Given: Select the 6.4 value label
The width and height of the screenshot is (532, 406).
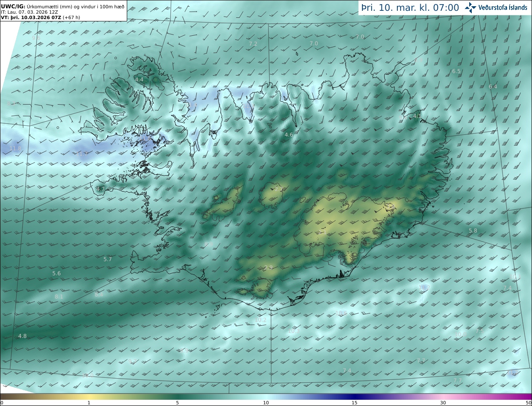Looking at the screenshot, I should point(493,86).
